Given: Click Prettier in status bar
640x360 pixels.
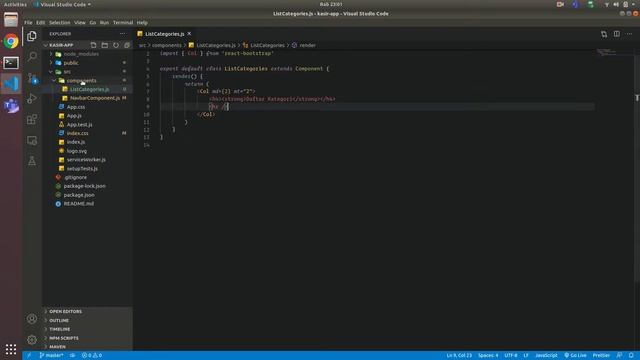Looking at the screenshot, I should pyautogui.click(x=601, y=356).
